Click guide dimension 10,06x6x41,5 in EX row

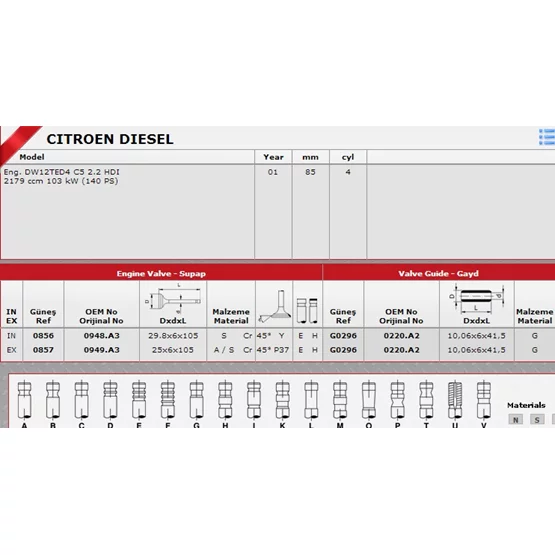(x=476, y=350)
